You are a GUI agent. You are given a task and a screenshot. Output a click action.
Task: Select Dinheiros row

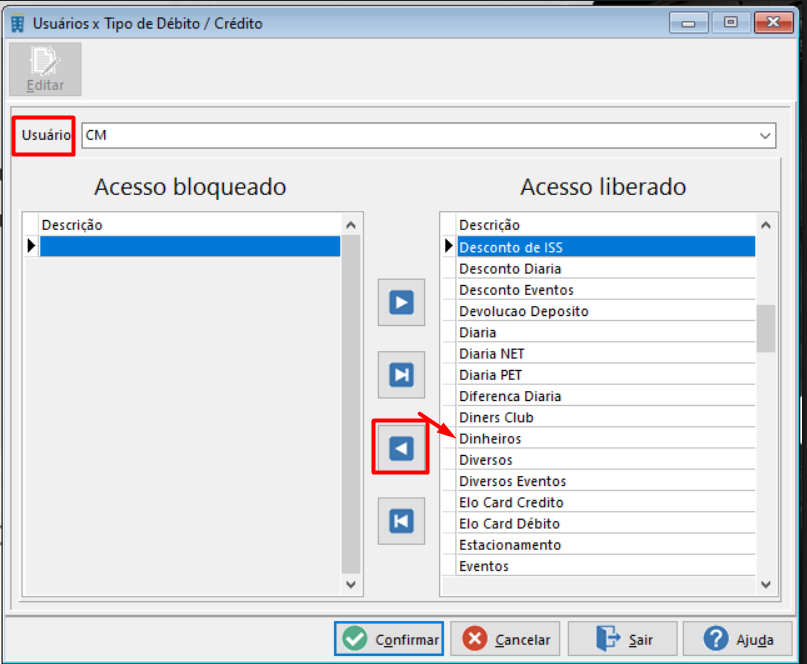606,439
